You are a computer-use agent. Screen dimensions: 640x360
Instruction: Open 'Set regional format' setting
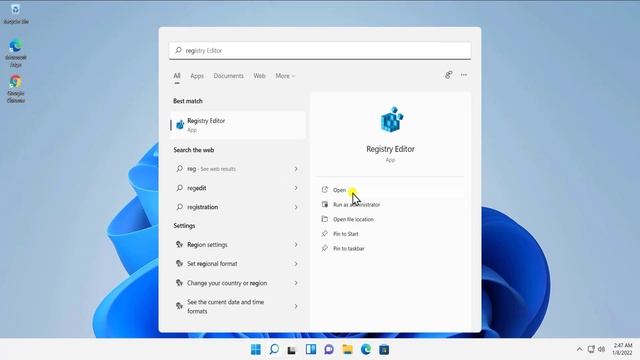point(238,264)
